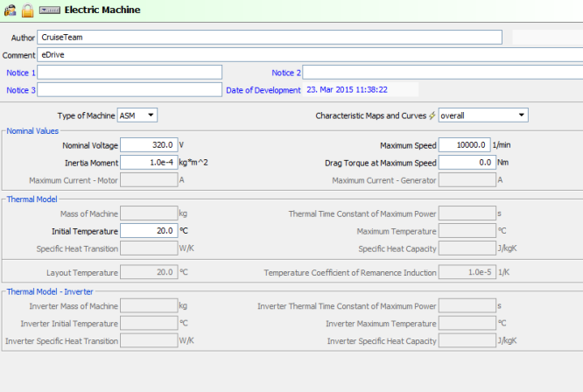Click the Nominal Values group heading

[x=32, y=131]
